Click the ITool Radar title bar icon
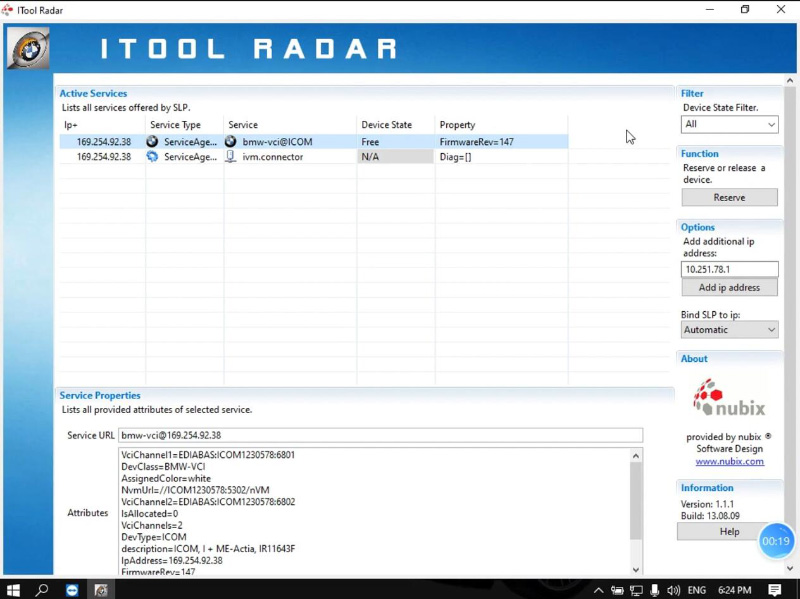800x599 pixels. [x=7, y=10]
